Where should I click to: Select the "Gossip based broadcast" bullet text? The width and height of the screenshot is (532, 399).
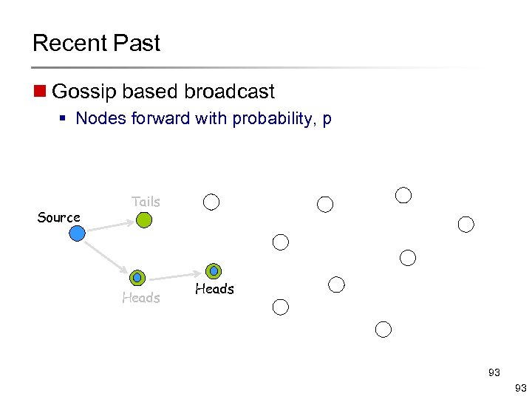(x=163, y=92)
